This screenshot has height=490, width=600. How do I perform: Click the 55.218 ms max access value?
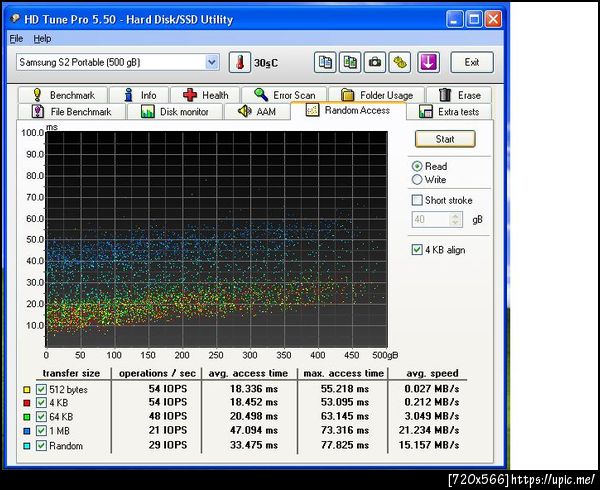pyautogui.click(x=345, y=389)
